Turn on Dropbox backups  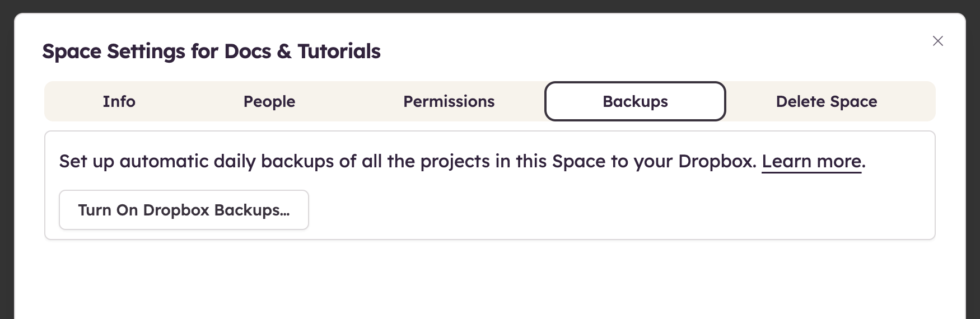tap(184, 210)
